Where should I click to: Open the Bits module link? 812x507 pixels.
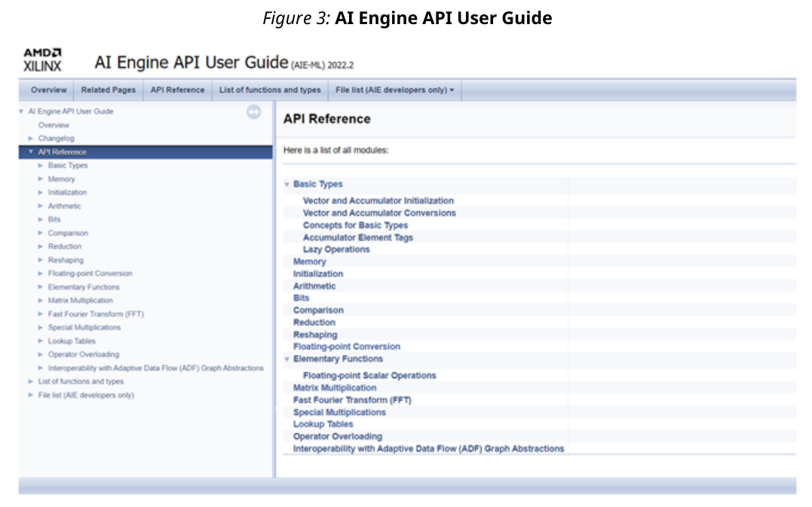301,298
